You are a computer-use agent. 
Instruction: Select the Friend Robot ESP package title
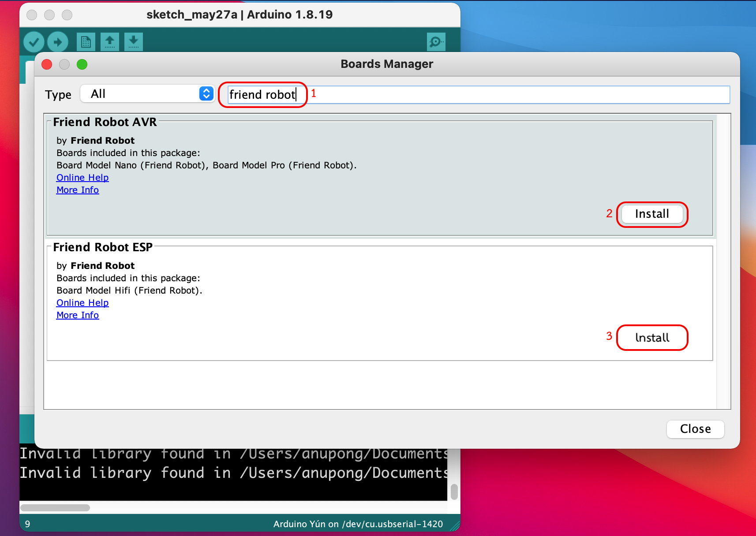[x=103, y=247]
